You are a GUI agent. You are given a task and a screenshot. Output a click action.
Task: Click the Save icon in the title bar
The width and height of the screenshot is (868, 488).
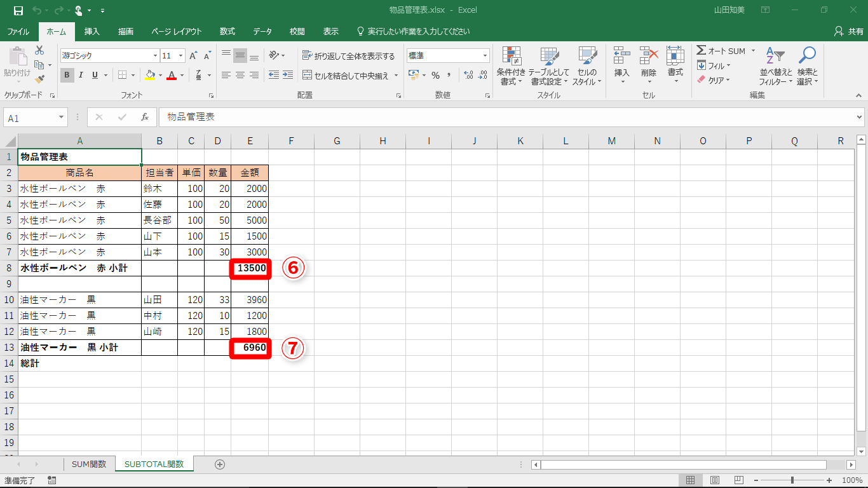(x=18, y=10)
